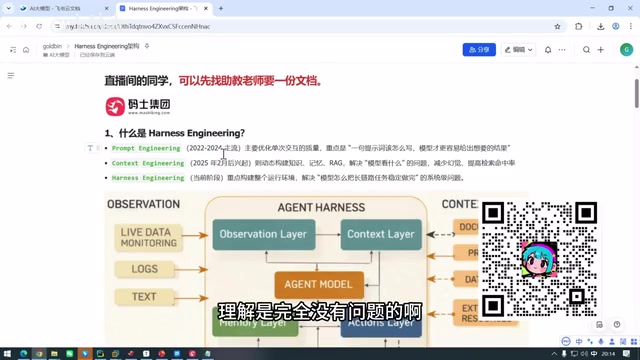The image size is (640, 360).
Task: Open File Explorer from taskbar
Action: (54, 353)
